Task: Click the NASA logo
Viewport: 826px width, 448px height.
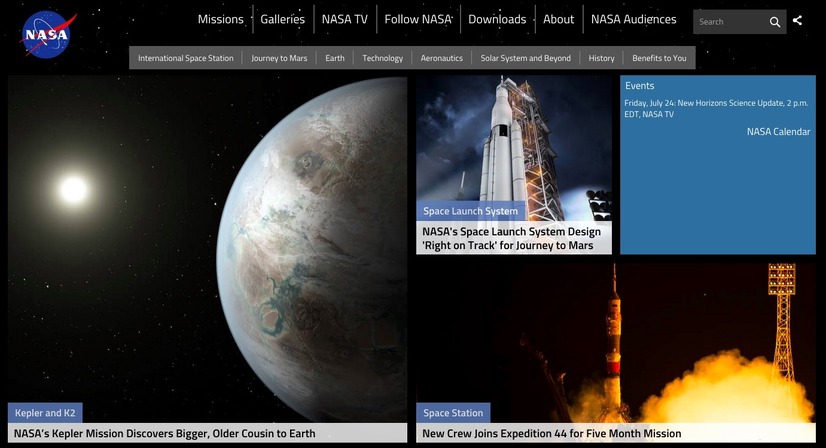Action: click(x=47, y=34)
